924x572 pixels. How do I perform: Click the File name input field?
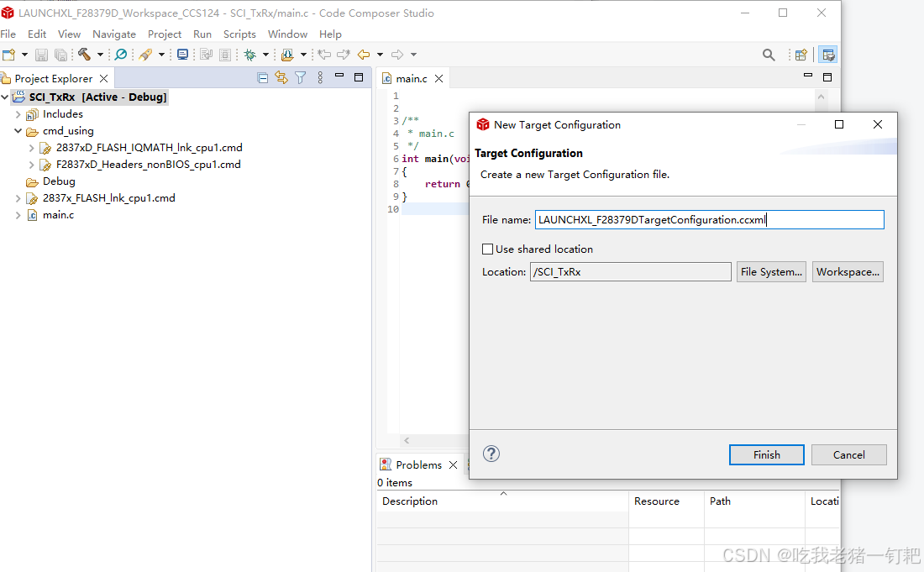pyautogui.click(x=710, y=220)
